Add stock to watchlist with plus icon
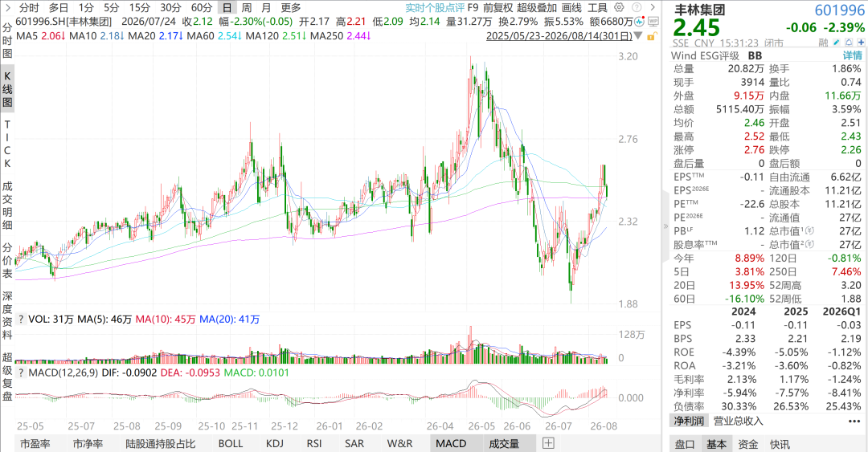The width and height of the screenshot is (868, 452). click(x=861, y=43)
